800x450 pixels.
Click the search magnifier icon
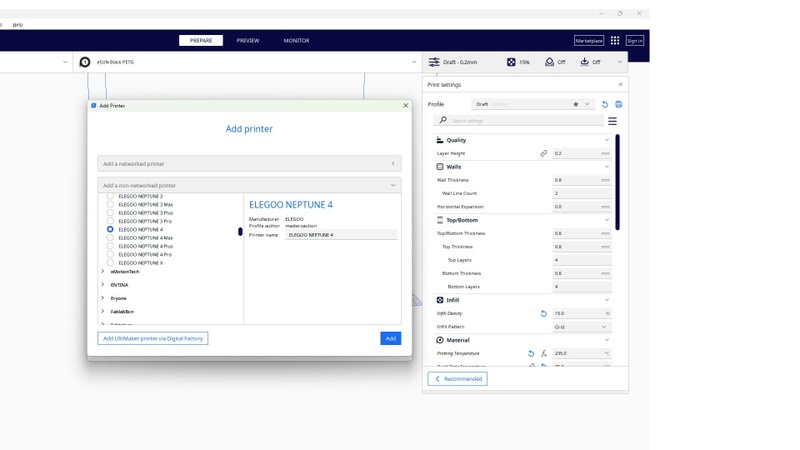pos(443,120)
